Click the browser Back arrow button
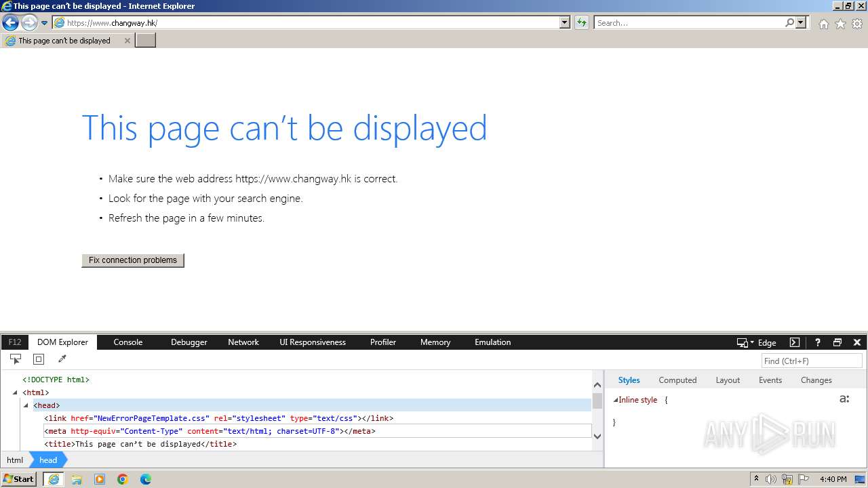 (x=10, y=23)
